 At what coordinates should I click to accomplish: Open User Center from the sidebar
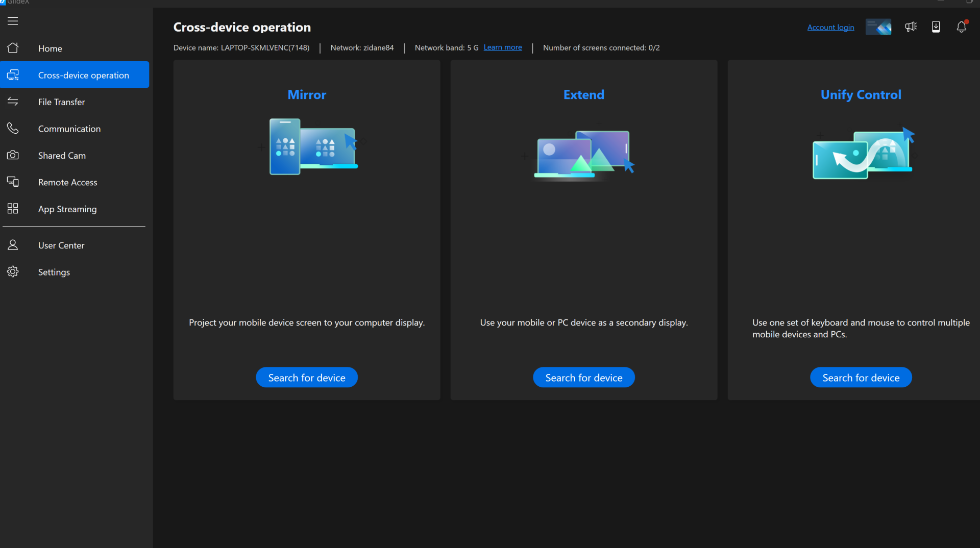pyautogui.click(x=61, y=245)
